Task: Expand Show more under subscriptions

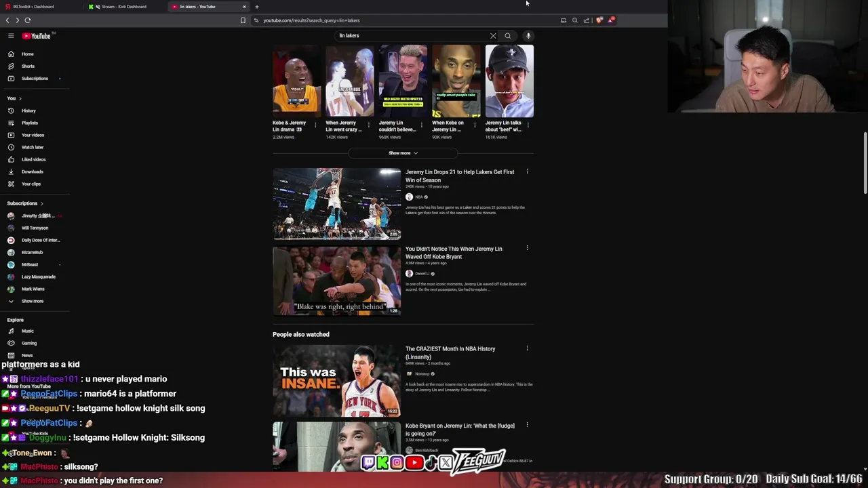Action: (34, 301)
